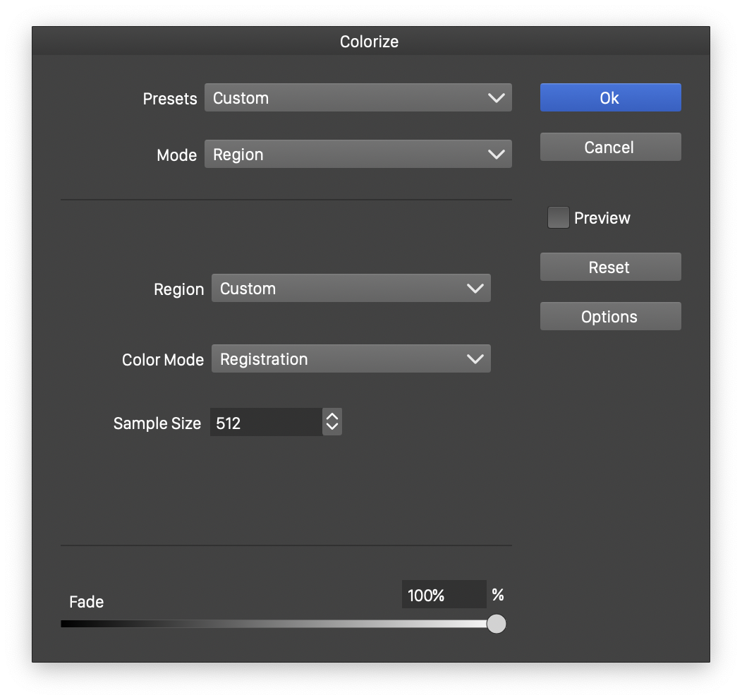Enable the Preview checkbox
Image resolution: width=742 pixels, height=700 pixels.
558,218
